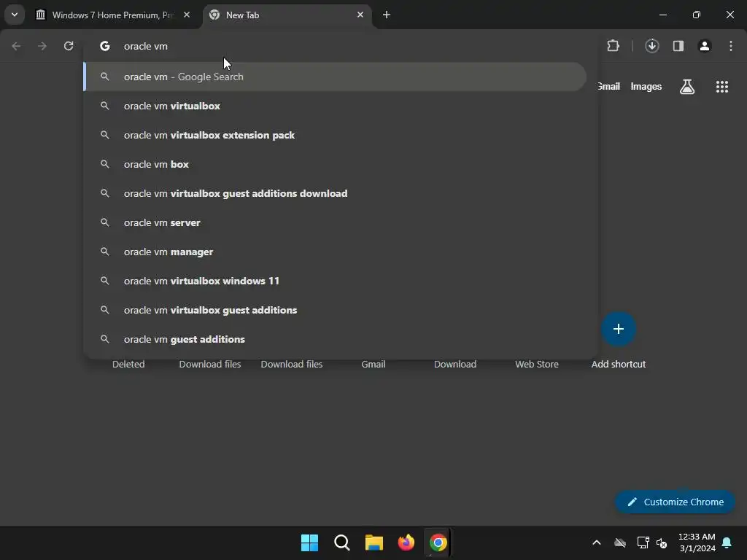
Task: Open the notifications bell icon
Action: coord(727,542)
